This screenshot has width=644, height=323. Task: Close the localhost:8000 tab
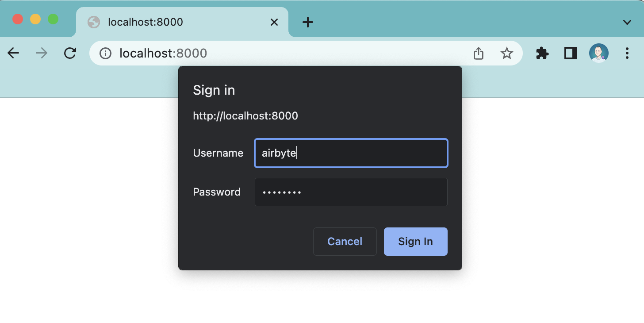274,22
